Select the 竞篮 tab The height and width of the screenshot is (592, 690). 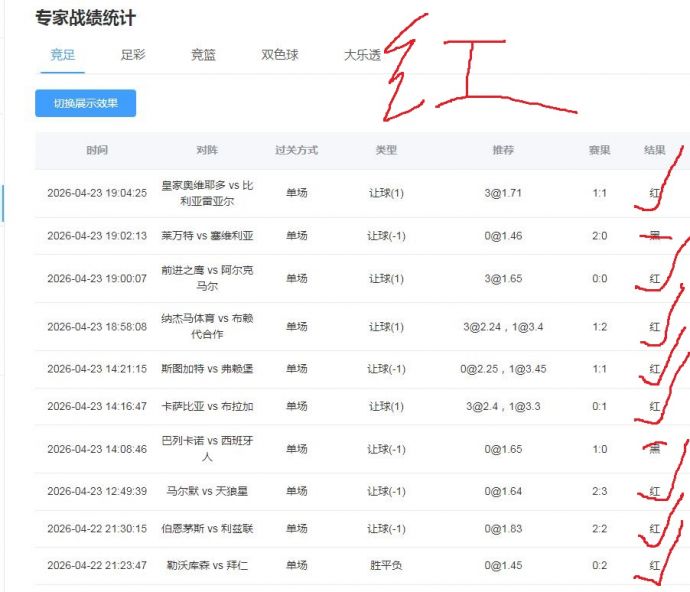pyautogui.click(x=203, y=55)
